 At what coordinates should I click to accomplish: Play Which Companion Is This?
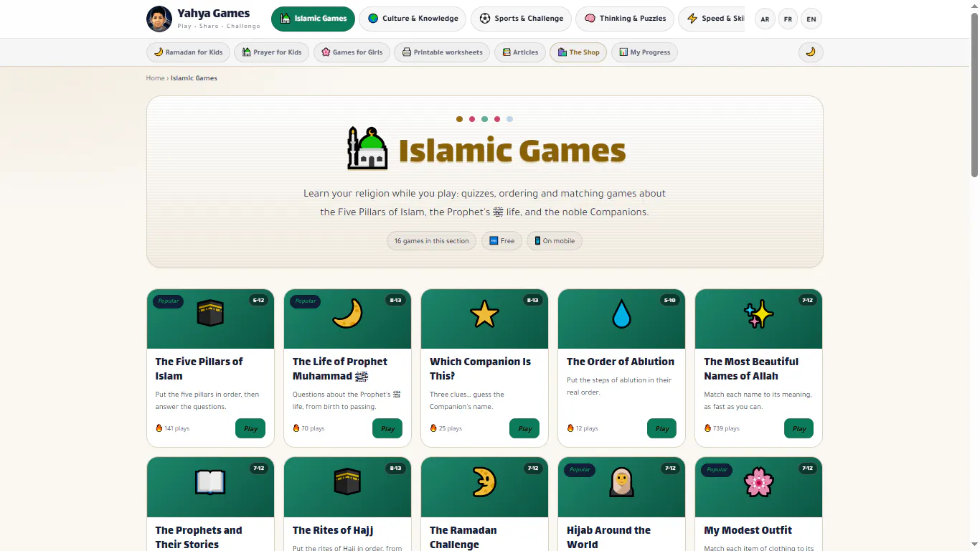(x=524, y=428)
